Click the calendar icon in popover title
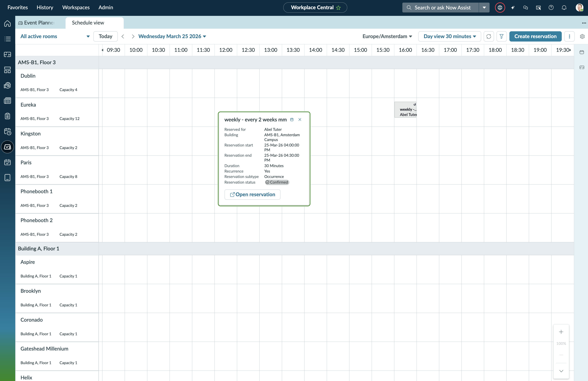This screenshot has height=381, width=588. point(292,119)
